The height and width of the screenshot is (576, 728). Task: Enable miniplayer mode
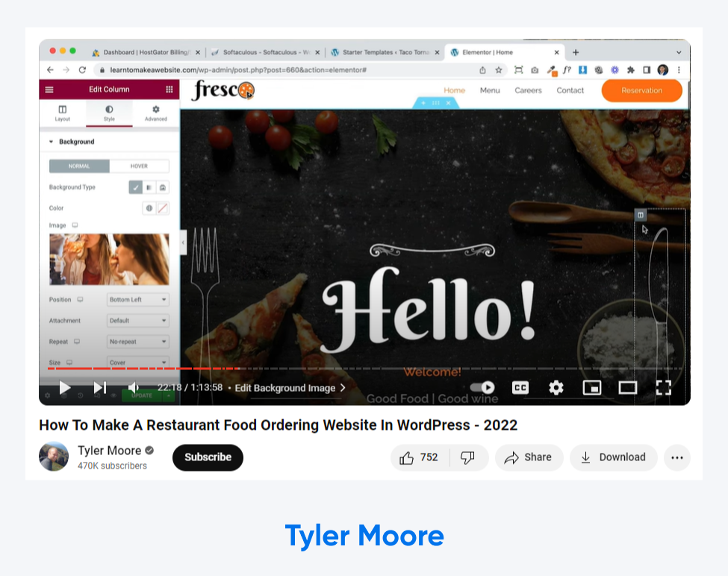[591, 387]
